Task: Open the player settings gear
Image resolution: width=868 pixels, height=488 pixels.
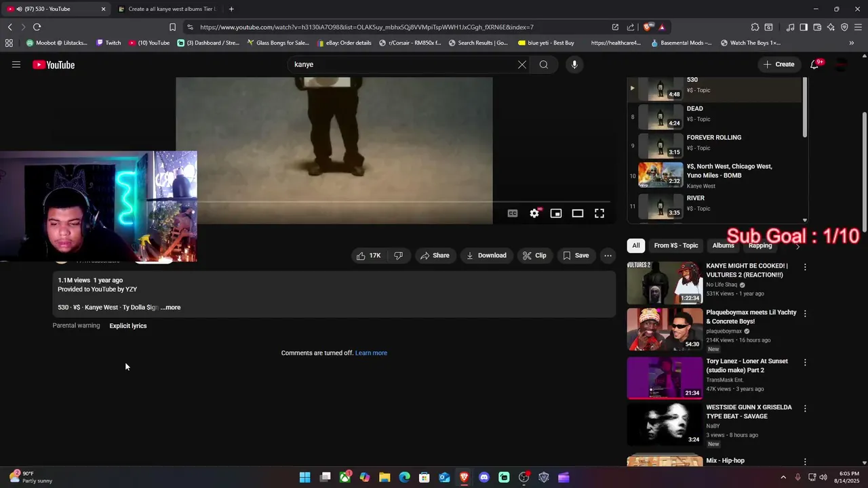Action: tap(534, 213)
